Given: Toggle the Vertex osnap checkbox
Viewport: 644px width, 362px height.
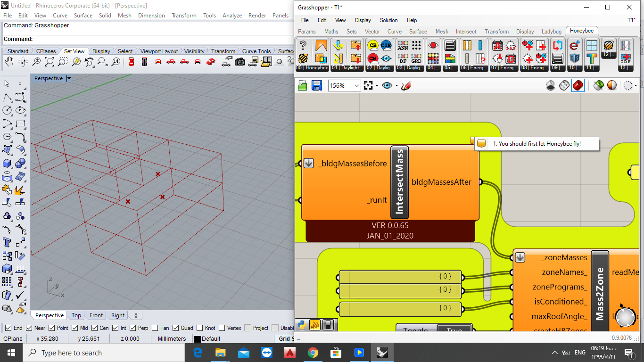Looking at the screenshot, I should [221, 328].
